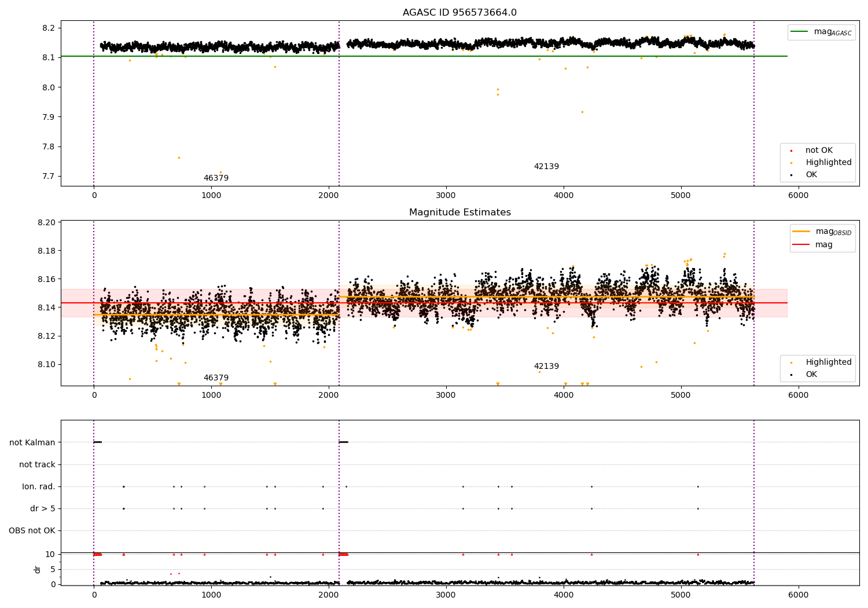Select the 'Ion. rad.' row label
Image resolution: width=868 pixels, height=608 pixels.
click(x=39, y=487)
